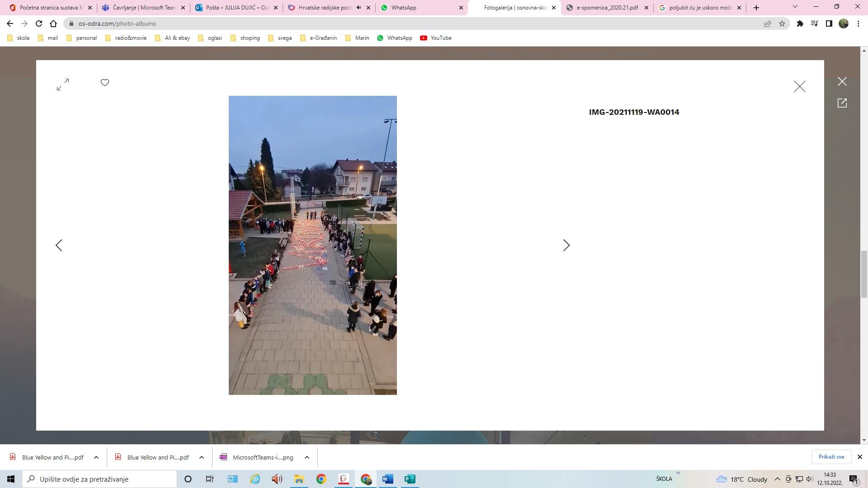Click the Prikaži sve downloads button

click(x=831, y=457)
